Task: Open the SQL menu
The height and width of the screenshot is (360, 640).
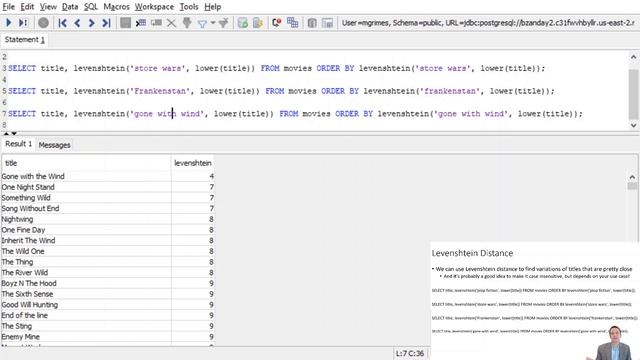Action: [91, 7]
